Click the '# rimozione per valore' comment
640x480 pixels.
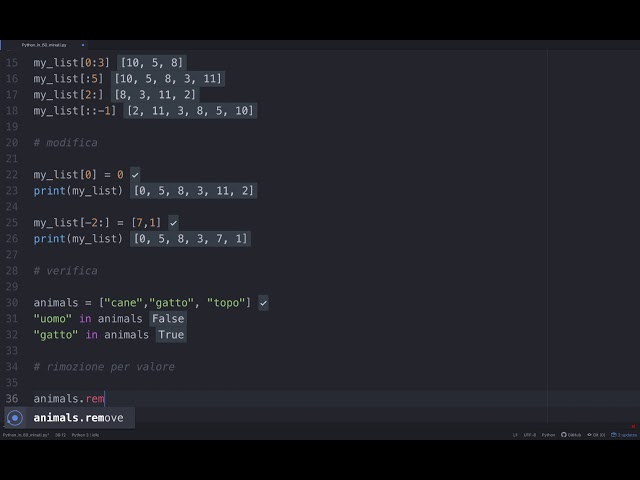tap(104, 367)
